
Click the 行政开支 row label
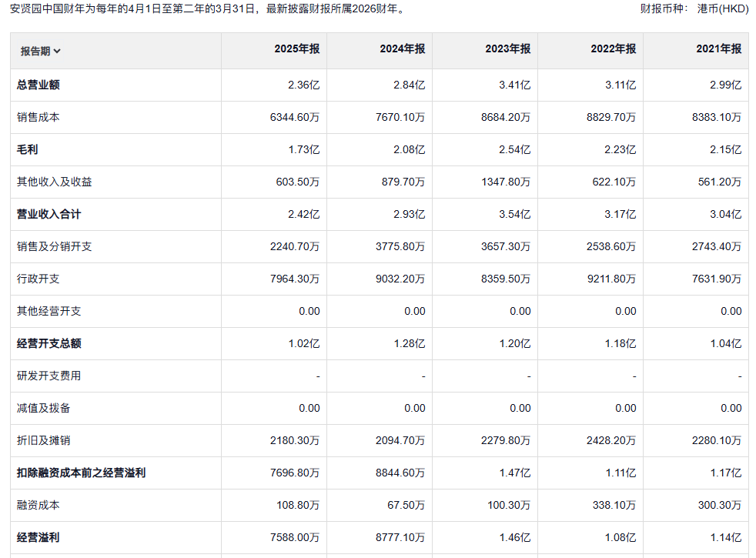pyautogui.click(x=38, y=279)
